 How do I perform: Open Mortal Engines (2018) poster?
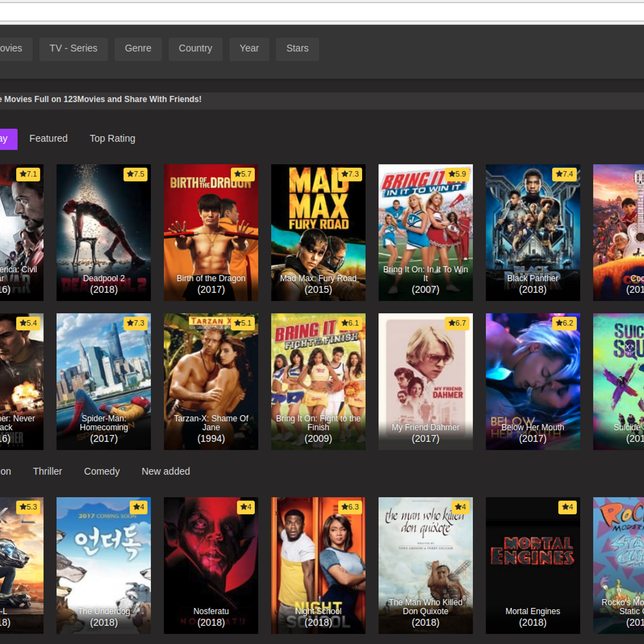[x=533, y=566]
